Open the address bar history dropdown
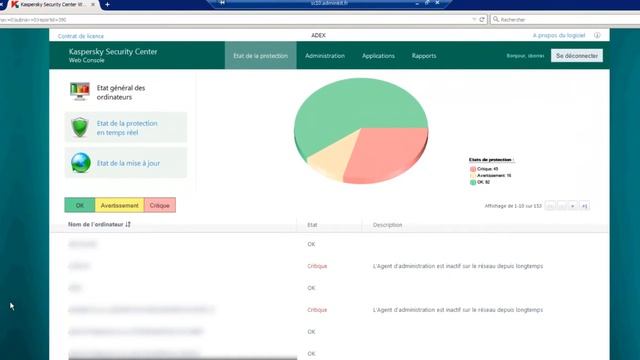 pos(474,19)
